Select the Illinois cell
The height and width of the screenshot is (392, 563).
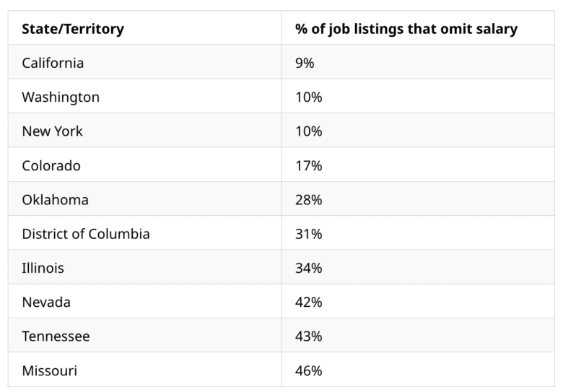point(43,268)
